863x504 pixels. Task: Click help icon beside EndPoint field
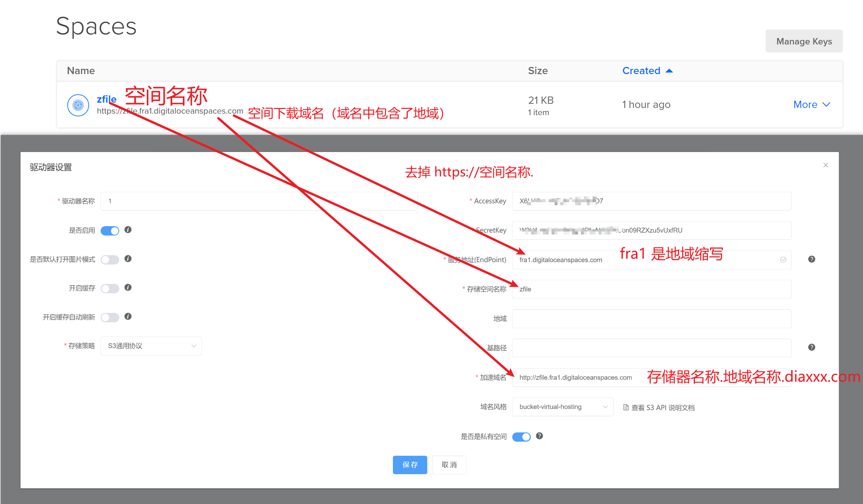(x=811, y=259)
